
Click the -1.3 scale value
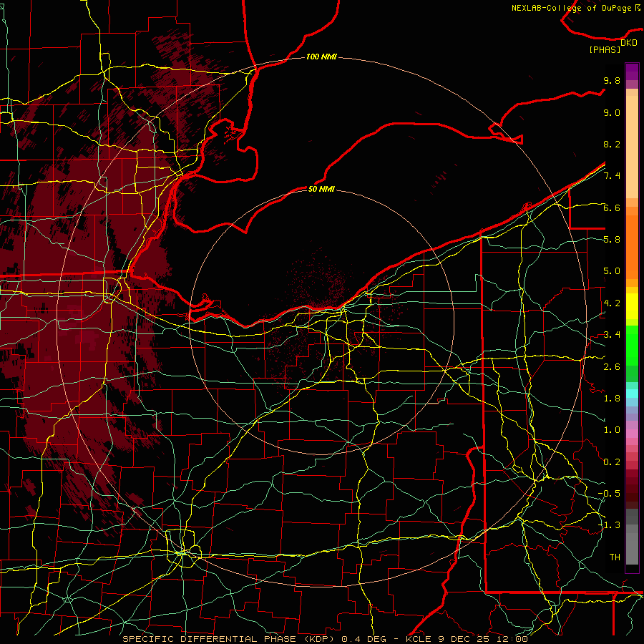(x=609, y=525)
